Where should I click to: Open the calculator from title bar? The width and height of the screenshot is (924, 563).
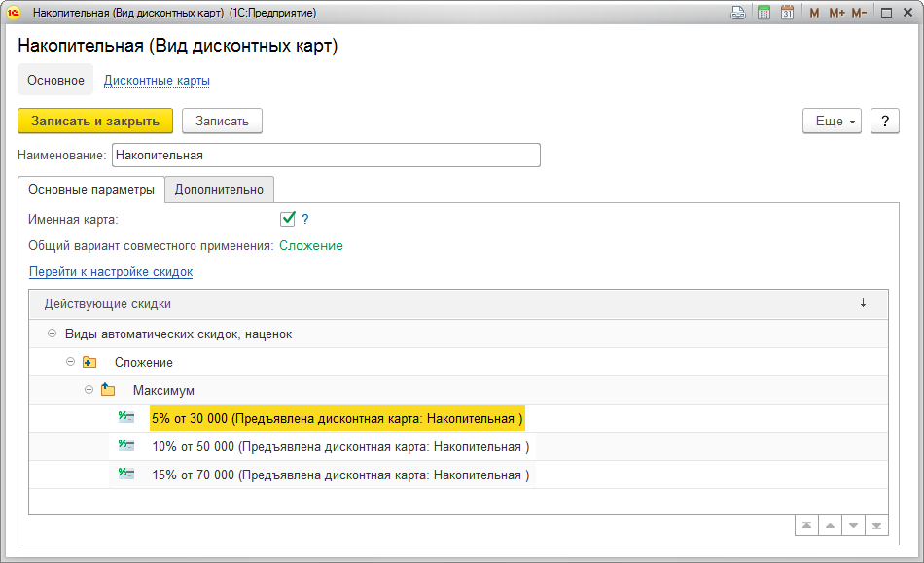point(764,13)
